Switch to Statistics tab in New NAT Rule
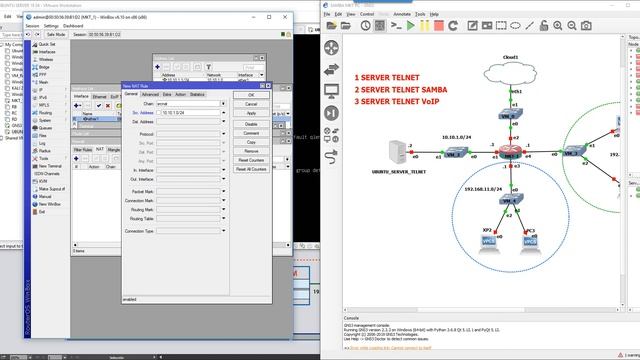 (x=197, y=94)
